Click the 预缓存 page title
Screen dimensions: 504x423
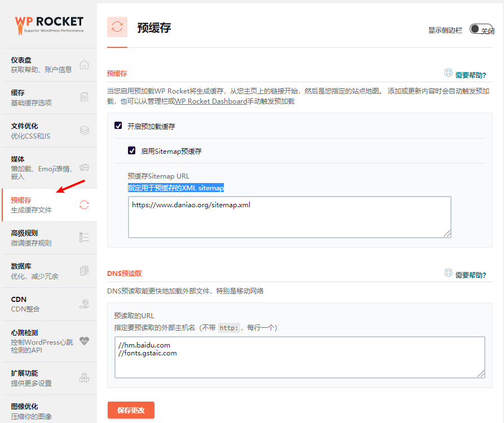coord(154,28)
